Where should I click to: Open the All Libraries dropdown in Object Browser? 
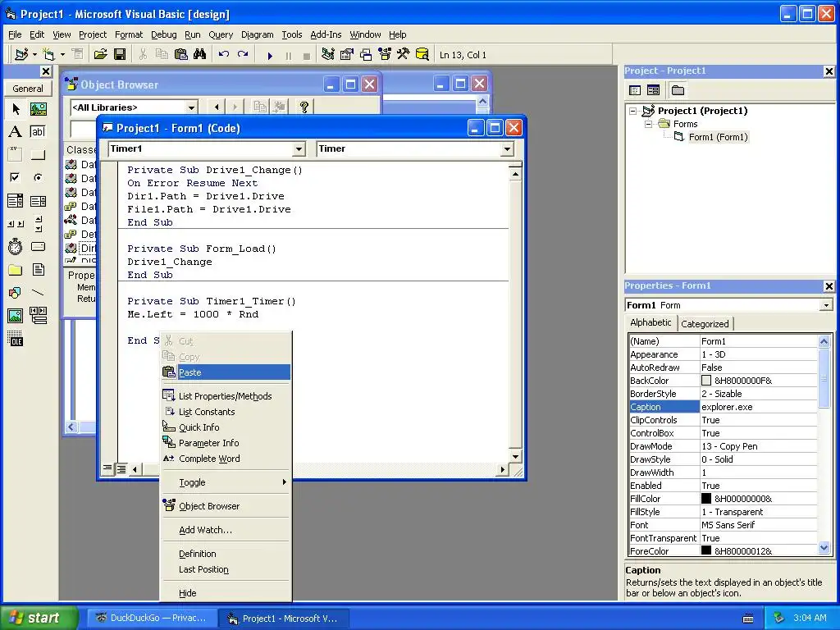(x=191, y=107)
